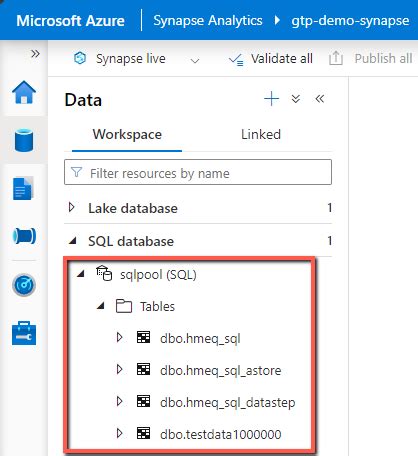Click the Publish all button
The image size is (418, 456).
tap(371, 58)
